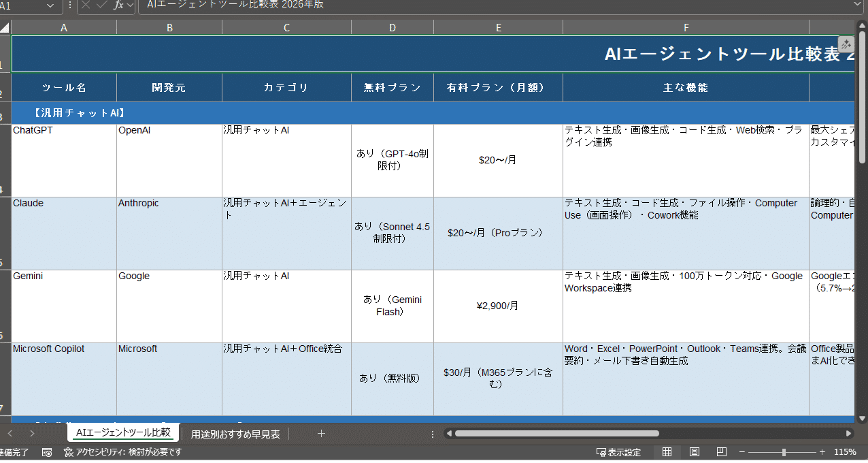
Task: Click the カテゴリ header cell
Action: pos(286,88)
